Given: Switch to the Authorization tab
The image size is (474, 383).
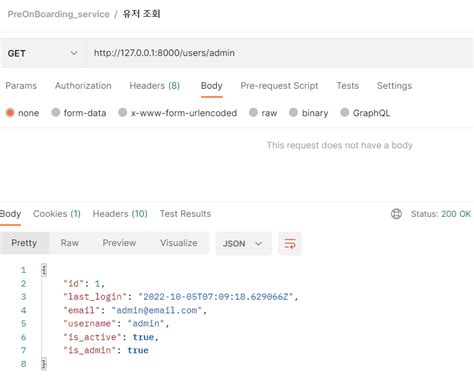Looking at the screenshot, I should coord(83,86).
